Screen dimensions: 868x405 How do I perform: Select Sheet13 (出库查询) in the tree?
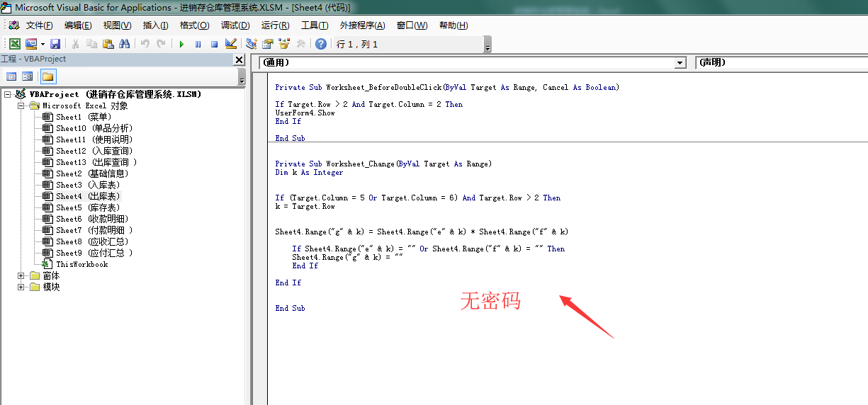pyautogui.click(x=96, y=162)
